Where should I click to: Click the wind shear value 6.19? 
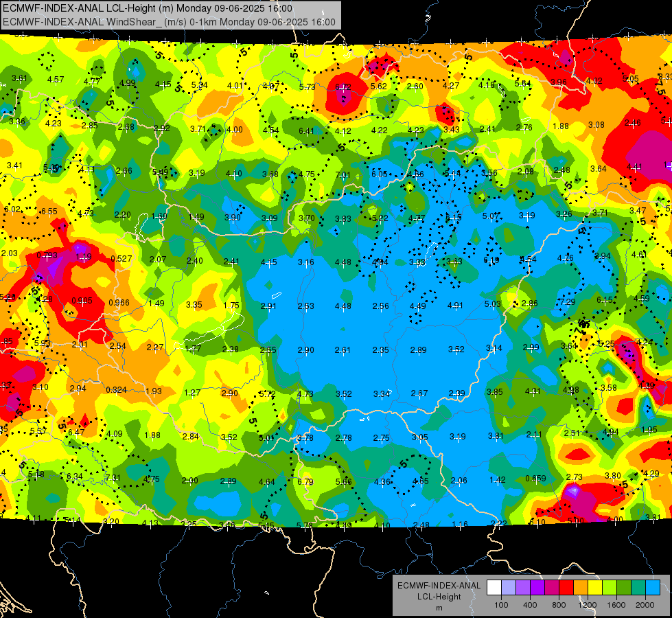click(491, 260)
